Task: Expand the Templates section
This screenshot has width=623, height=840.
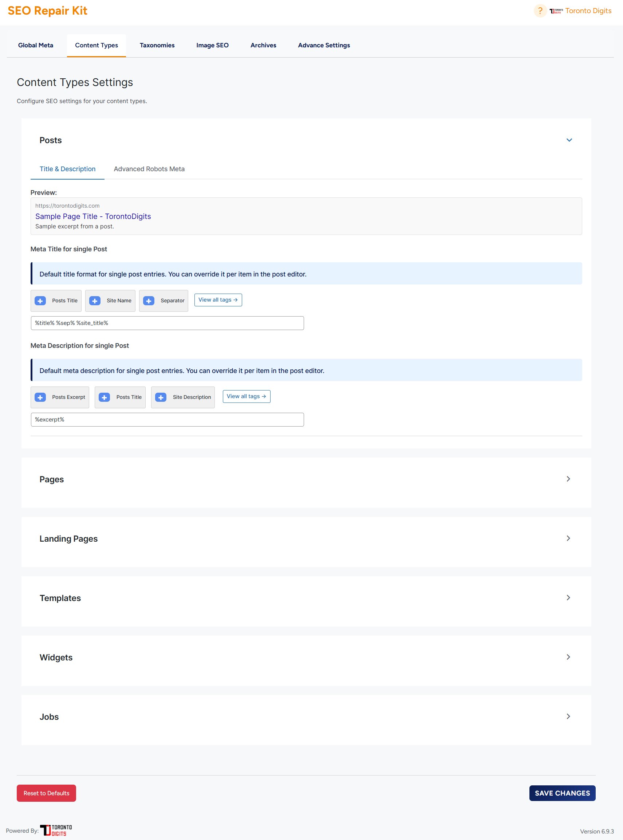Action: 568,597
